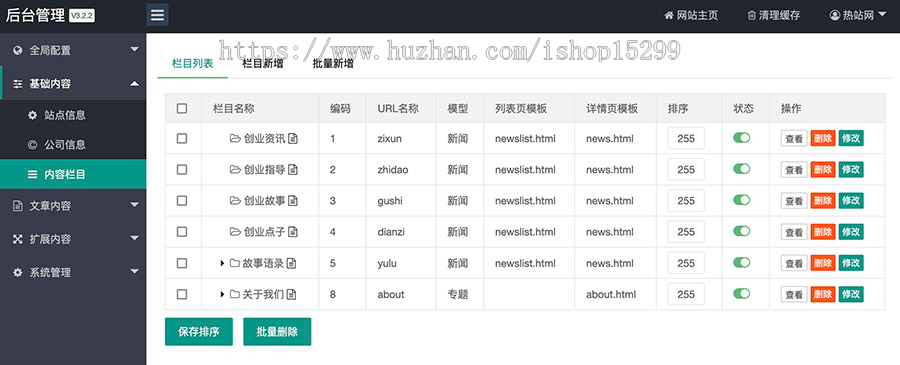The image size is (900, 365).
Task: Select 内容栏目 sidebar item
Action: point(73,174)
